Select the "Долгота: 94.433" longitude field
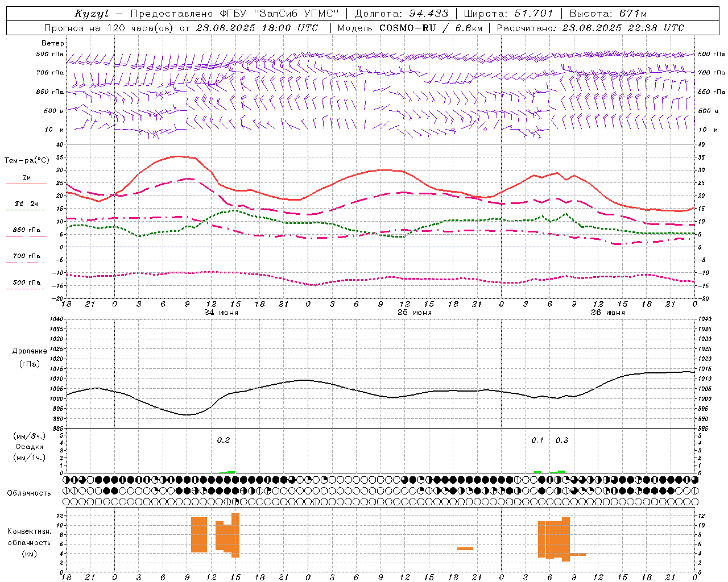This screenshot has height=582, width=728. pos(402,14)
